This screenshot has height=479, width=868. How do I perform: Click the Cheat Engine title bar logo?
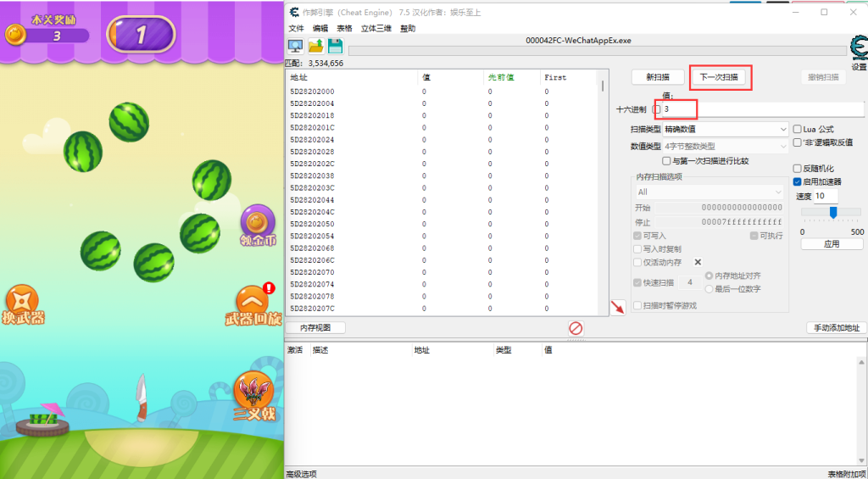[294, 12]
